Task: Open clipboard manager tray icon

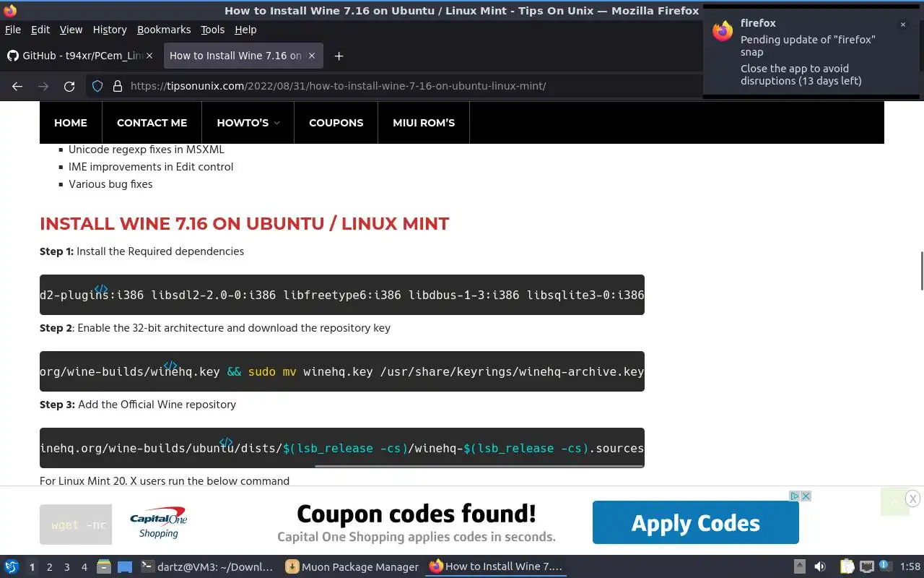Action: click(846, 566)
